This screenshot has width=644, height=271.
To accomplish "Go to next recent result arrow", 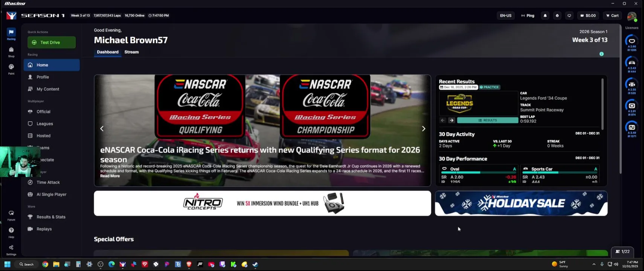I will [451, 120].
